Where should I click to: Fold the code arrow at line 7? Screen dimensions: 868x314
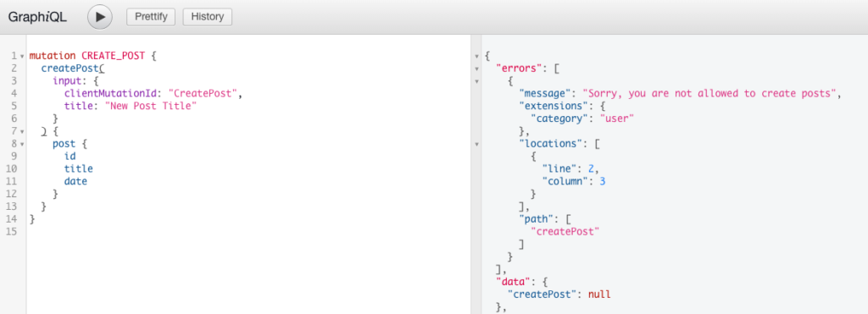[21, 131]
